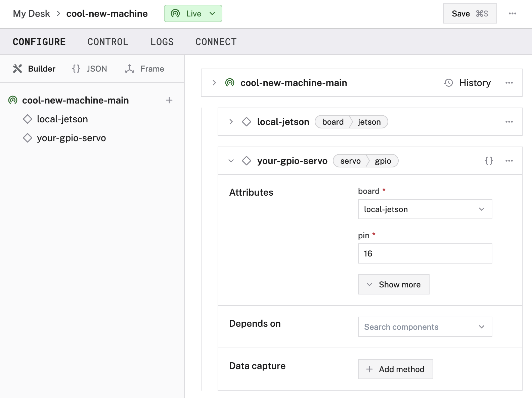Open the three-dot menu for your-gpio-servo card
Viewport: 532px width, 398px height.
509,161
